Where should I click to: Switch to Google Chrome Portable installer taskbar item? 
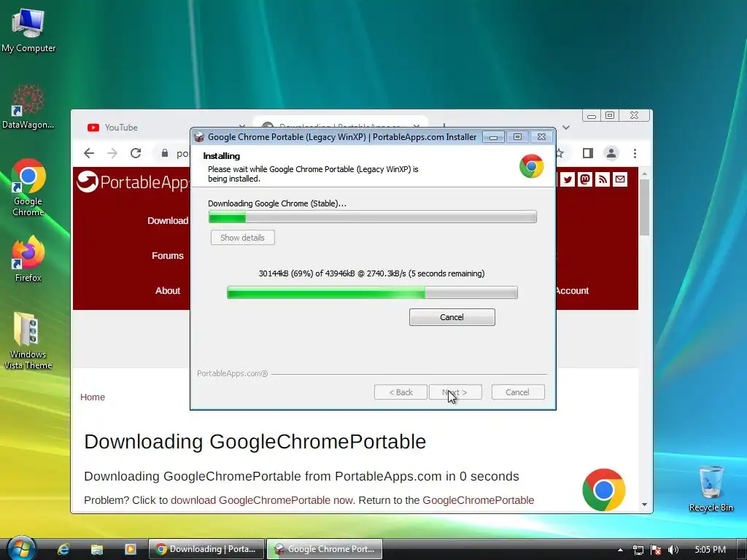click(x=325, y=549)
